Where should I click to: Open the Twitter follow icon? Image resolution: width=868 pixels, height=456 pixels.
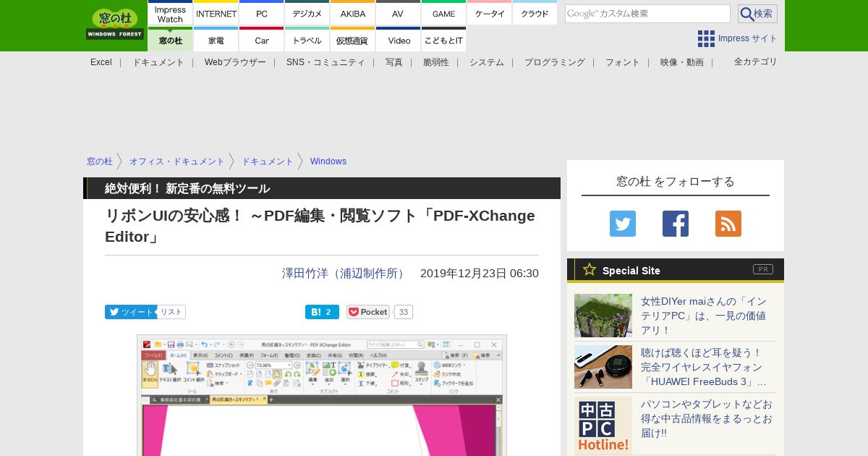pyautogui.click(x=623, y=224)
